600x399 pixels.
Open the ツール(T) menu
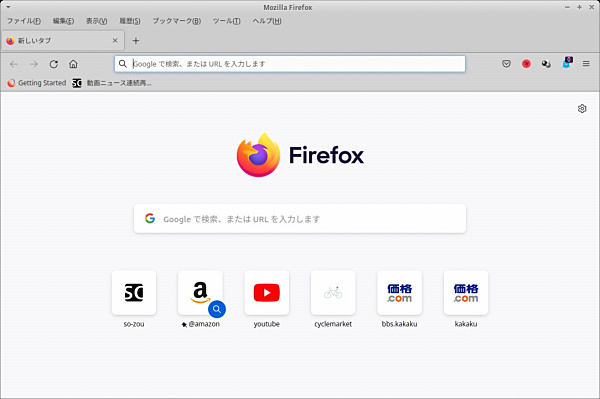[227, 21]
